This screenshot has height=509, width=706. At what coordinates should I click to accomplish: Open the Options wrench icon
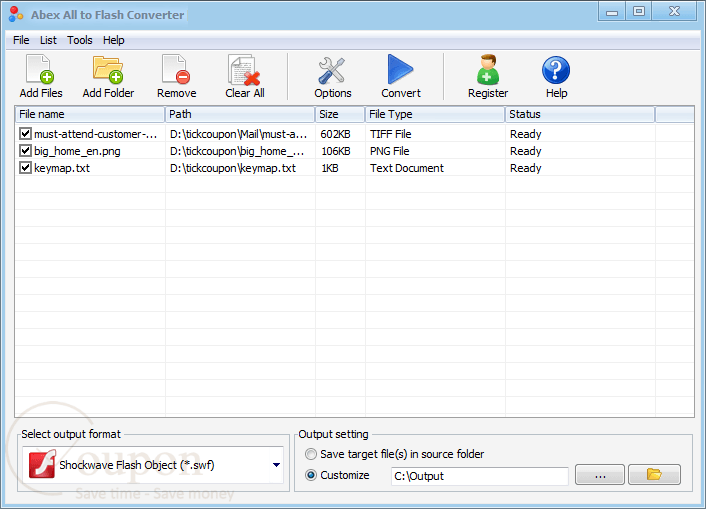332,70
